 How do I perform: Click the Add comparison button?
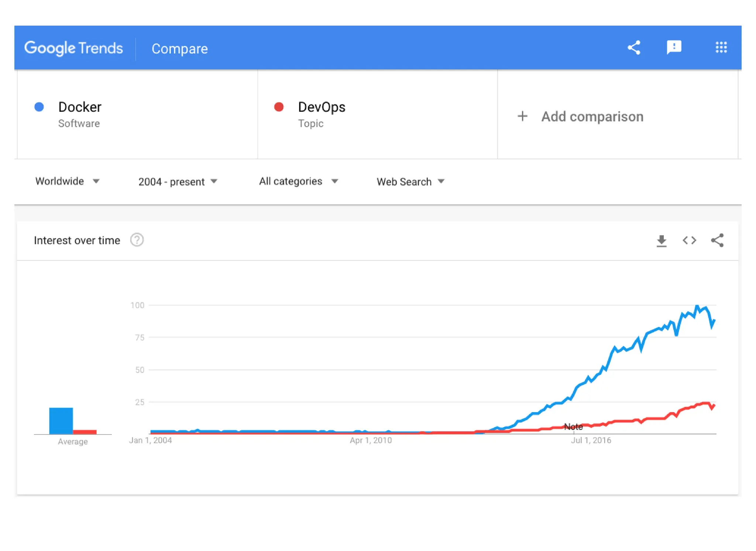592,117
